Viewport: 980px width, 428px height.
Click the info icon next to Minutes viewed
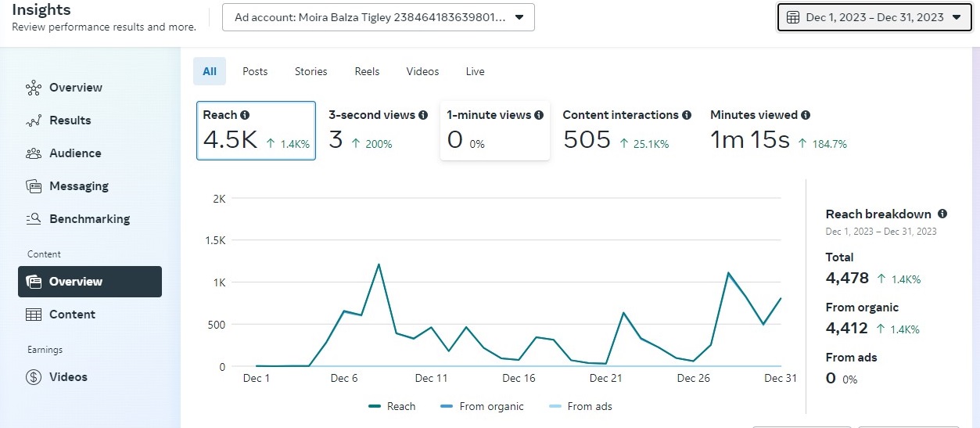click(x=806, y=115)
